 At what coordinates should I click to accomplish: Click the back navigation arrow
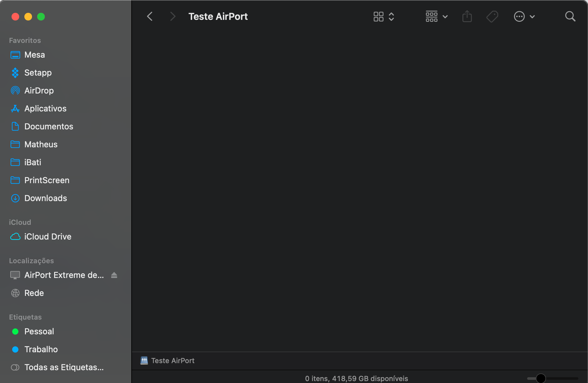pos(150,16)
